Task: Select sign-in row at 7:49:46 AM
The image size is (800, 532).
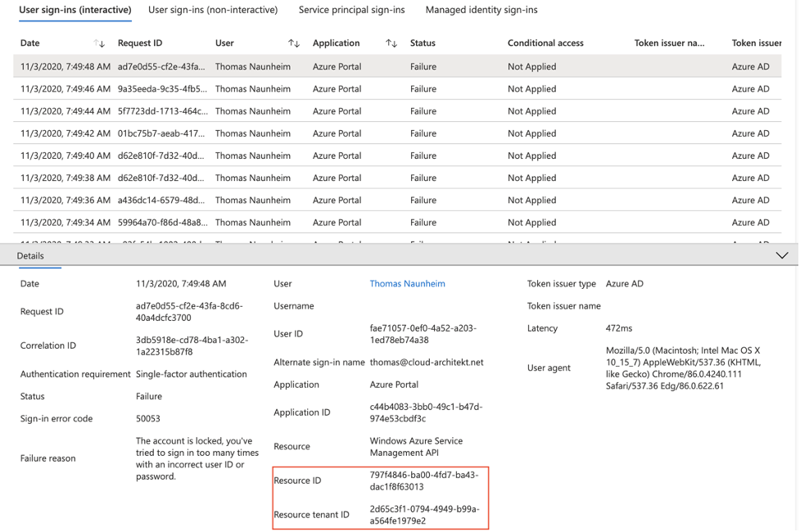Action: 397,88
